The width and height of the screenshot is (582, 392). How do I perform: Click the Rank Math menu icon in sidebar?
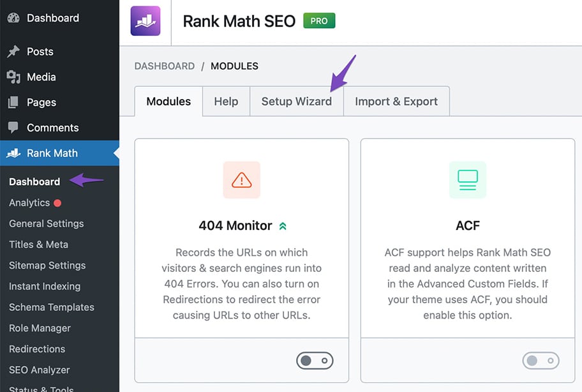pos(13,153)
